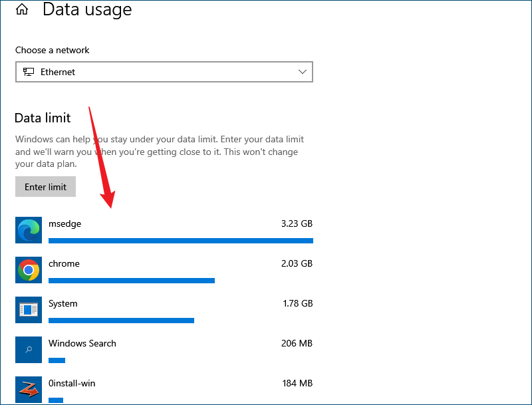
Task: Click the chrome blue usage bar
Action: [132, 281]
